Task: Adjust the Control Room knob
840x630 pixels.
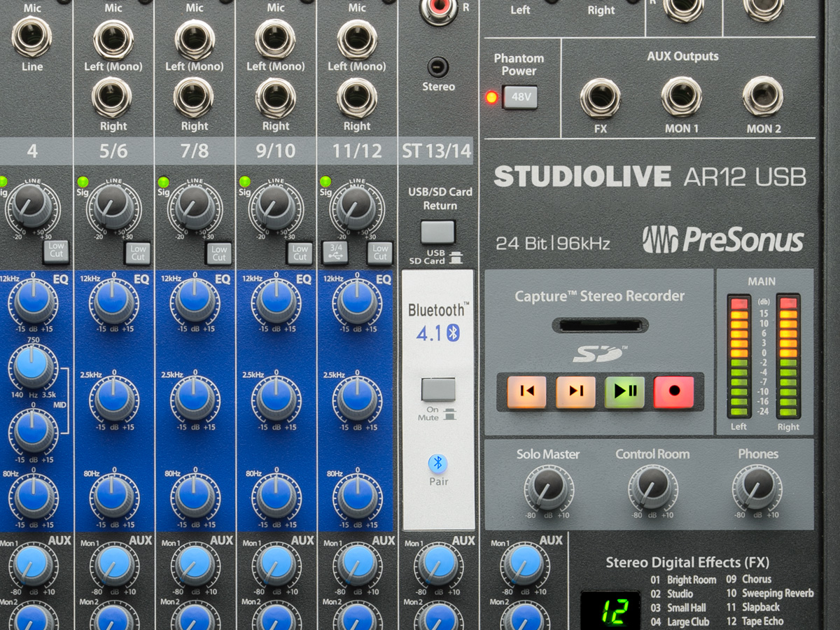Action: [x=652, y=488]
